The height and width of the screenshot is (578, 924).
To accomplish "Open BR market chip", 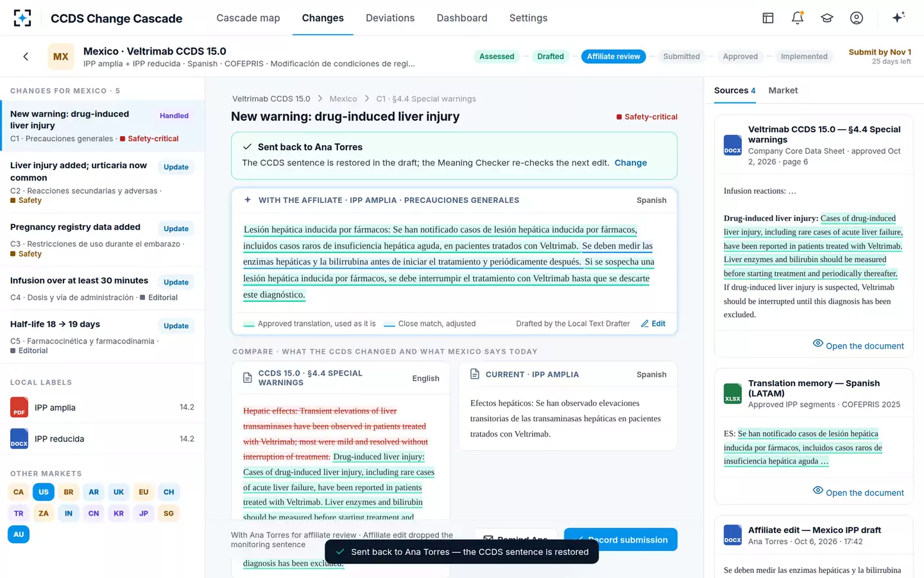I will point(69,492).
